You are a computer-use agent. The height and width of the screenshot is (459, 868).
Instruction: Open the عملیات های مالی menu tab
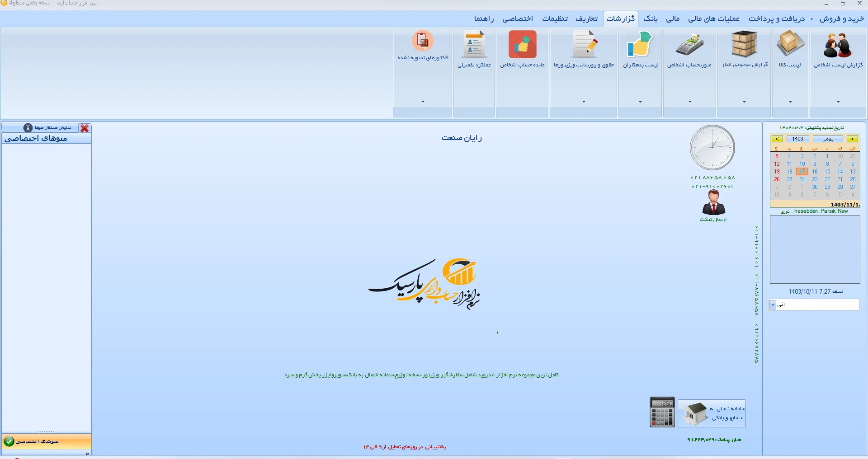[x=714, y=19]
